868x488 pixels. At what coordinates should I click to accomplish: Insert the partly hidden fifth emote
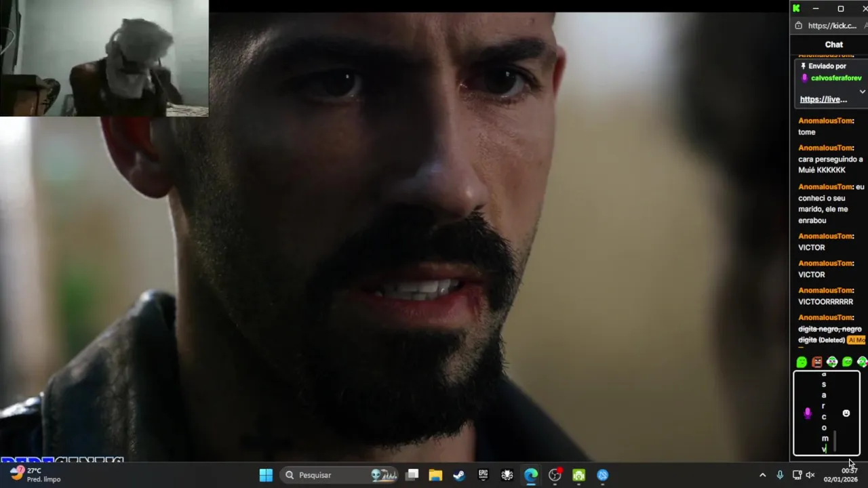[862, 363]
